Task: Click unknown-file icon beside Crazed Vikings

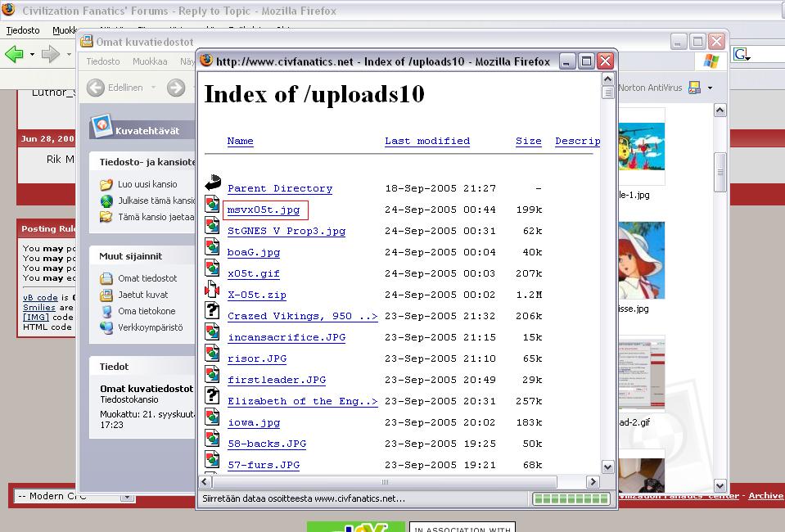Action: [x=212, y=310]
